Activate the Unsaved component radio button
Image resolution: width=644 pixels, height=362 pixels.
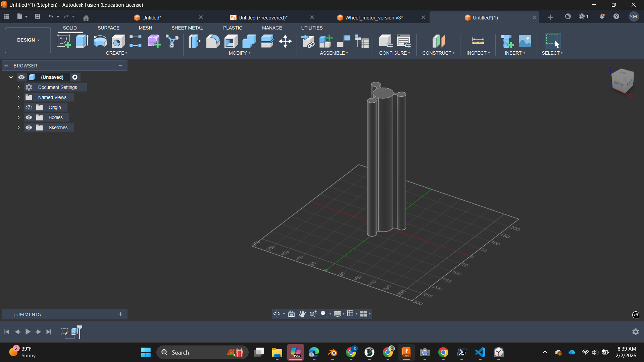pyautogui.click(x=75, y=77)
